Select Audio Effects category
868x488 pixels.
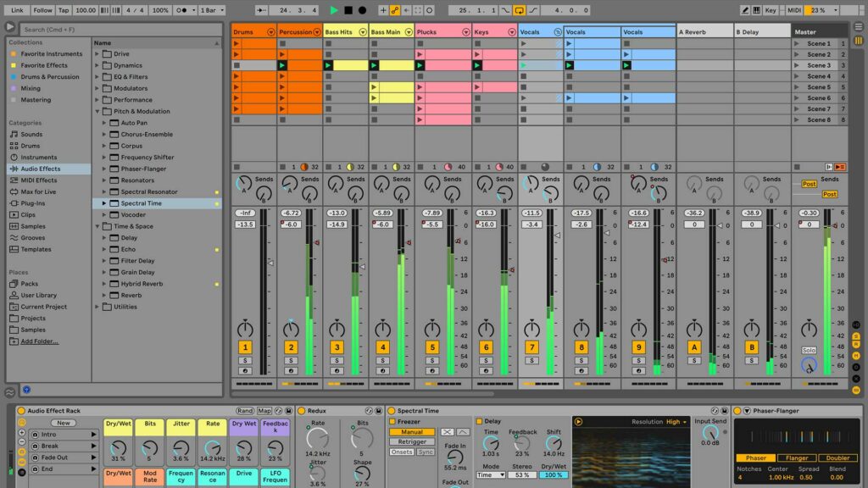click(41, 169)
